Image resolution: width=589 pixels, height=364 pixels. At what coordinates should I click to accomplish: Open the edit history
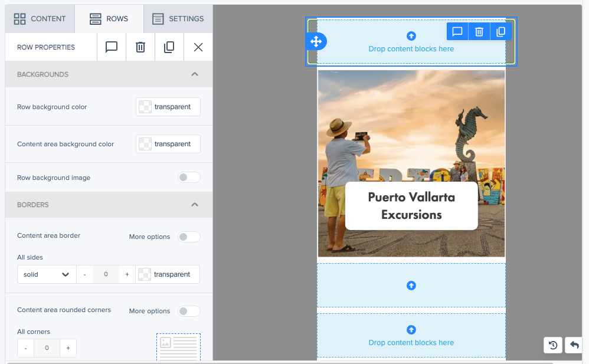pos(553,345)
